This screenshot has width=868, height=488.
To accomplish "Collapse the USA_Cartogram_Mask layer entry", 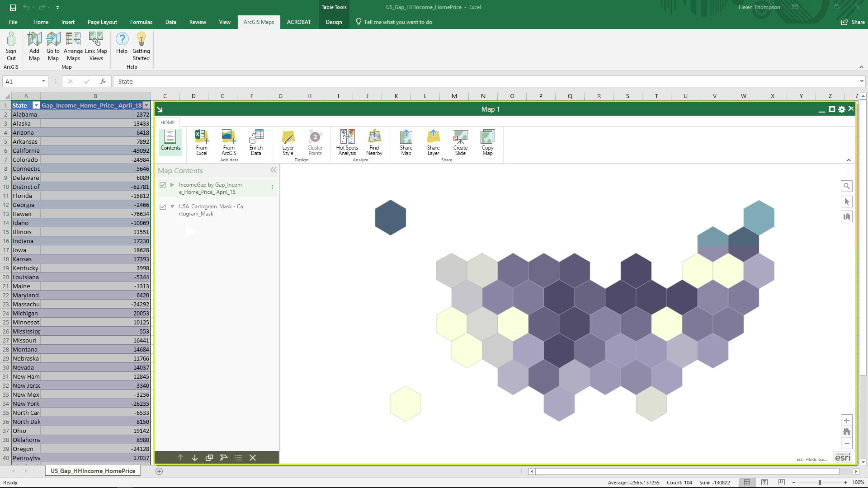I will (172, 206).
